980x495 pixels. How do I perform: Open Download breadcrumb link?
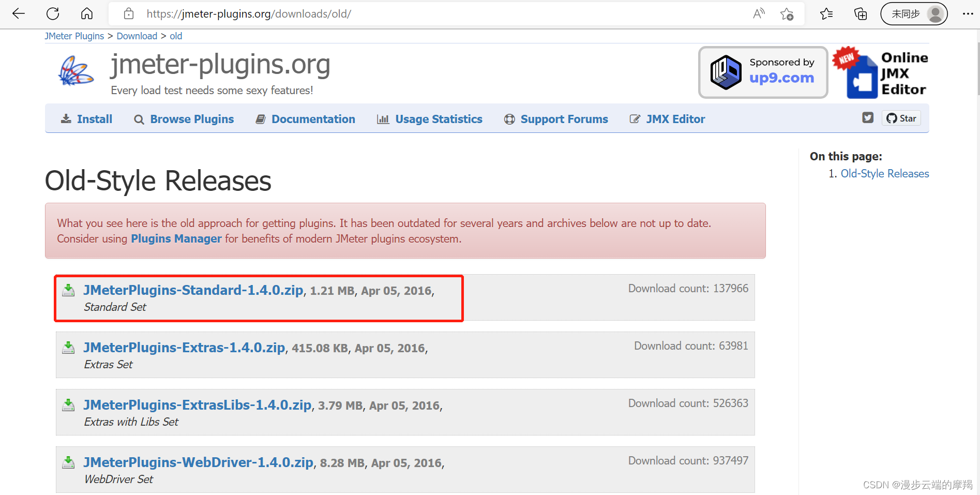tap(137, 36)
